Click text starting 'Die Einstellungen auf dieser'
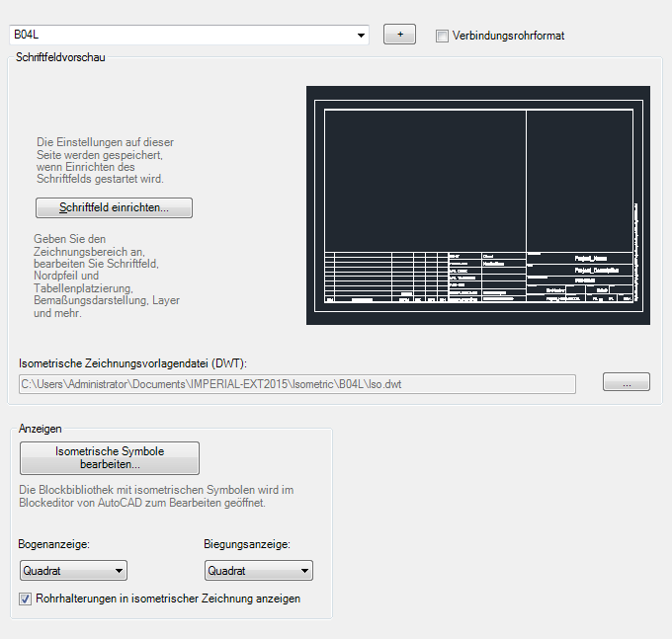 (x=105, y=161)
